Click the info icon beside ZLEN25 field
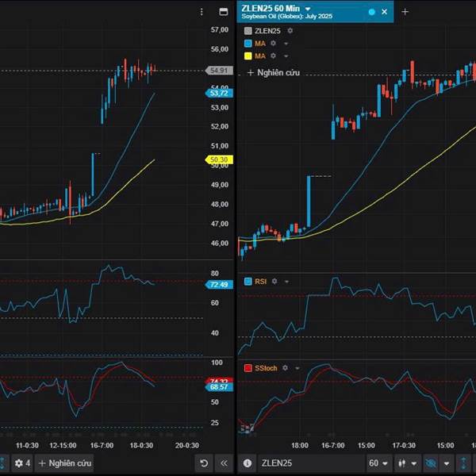 click(x=248, y=463)
